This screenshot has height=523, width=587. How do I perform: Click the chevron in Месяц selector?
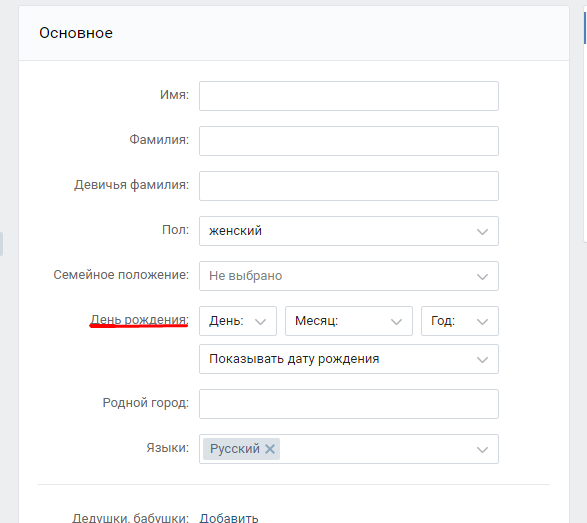point(396,322)
